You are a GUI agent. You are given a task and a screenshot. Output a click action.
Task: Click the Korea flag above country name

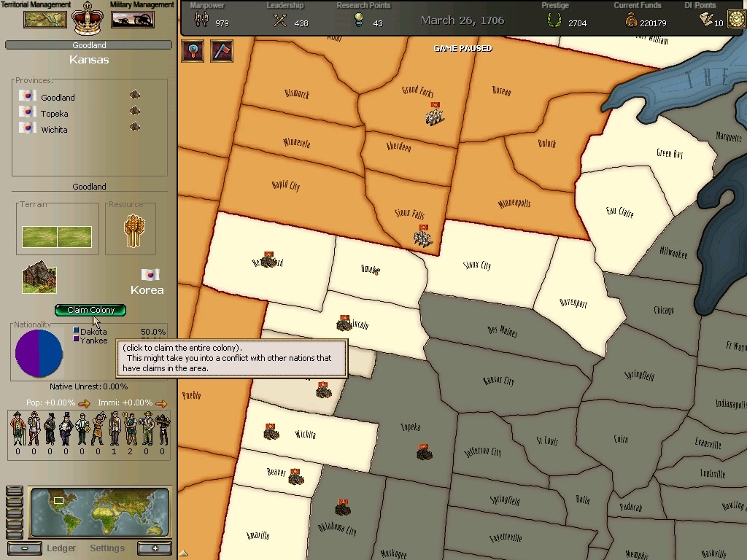point(150,274)
